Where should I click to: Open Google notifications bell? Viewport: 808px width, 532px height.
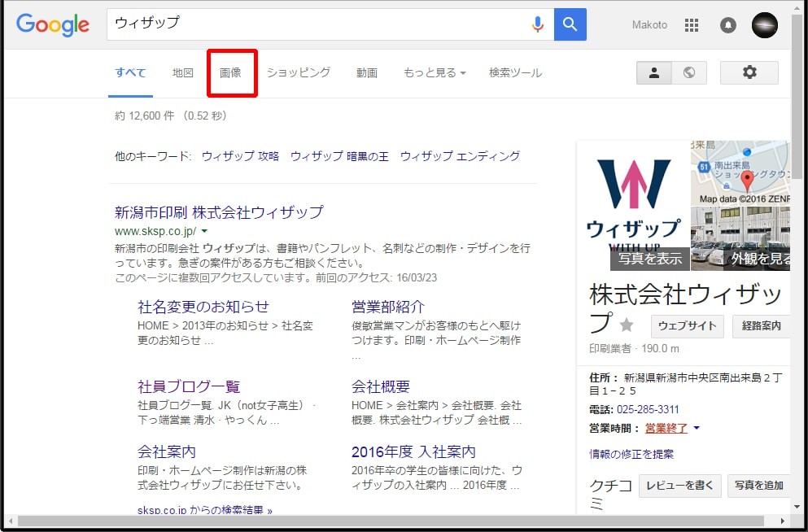pyautogui.click(x=727, y=24)
